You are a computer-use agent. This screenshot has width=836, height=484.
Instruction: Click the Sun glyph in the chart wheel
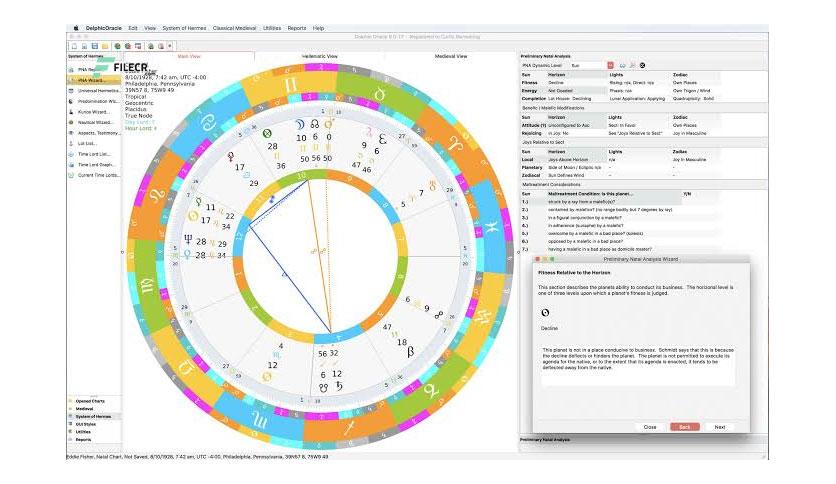(193, 216)
